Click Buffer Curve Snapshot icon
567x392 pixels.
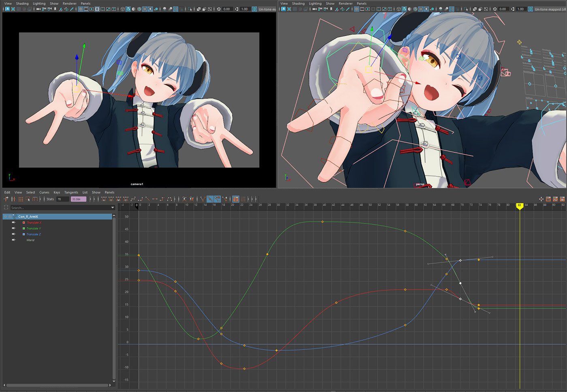(x=184, y=199)
